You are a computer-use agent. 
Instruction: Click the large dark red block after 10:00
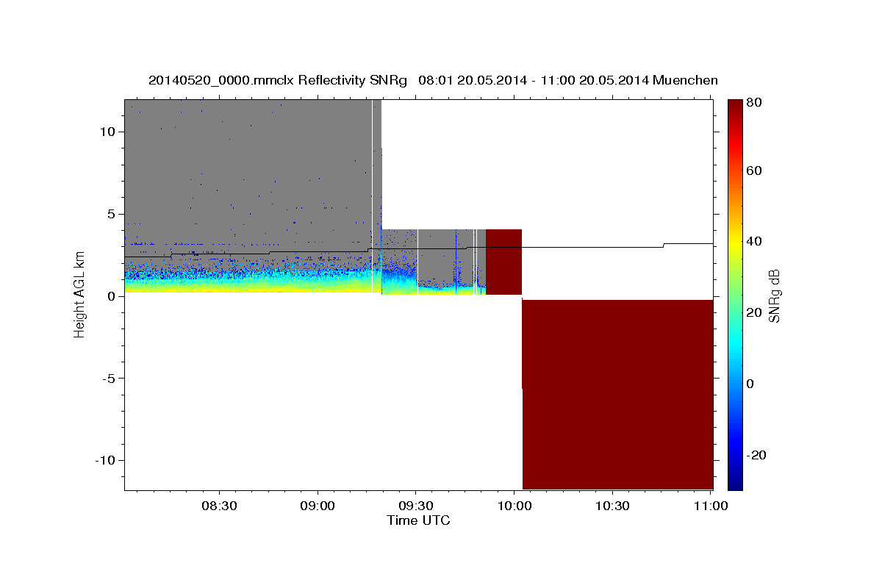pos(617,394)
